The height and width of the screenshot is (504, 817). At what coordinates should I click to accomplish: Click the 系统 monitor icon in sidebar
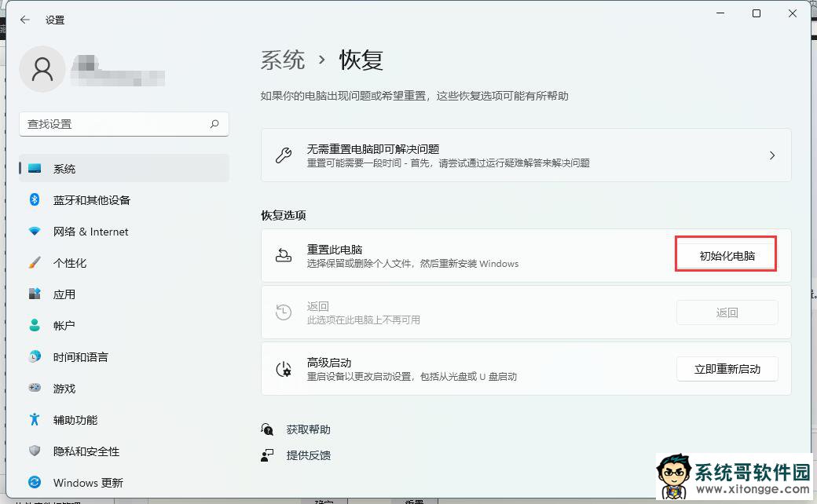[x=35, y=169]
